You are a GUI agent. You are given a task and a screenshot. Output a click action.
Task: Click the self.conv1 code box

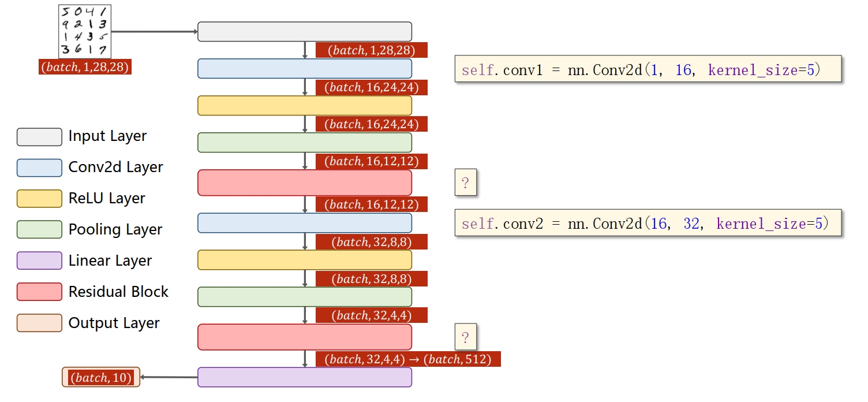pos(648,71)
